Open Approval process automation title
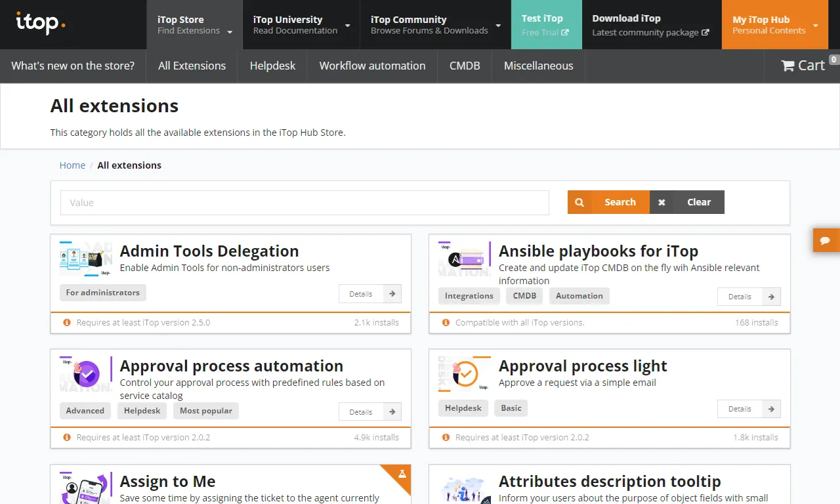Screen dimensions: 840x504 click(232, 366)
